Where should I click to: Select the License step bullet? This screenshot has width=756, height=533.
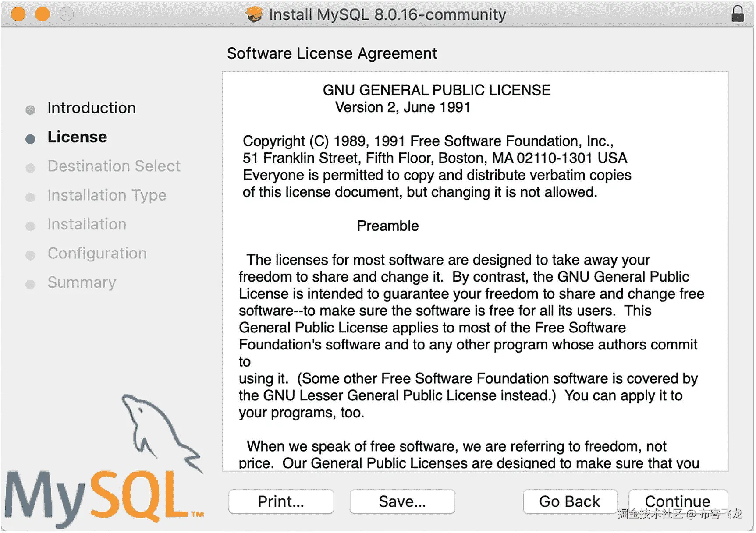29,138
